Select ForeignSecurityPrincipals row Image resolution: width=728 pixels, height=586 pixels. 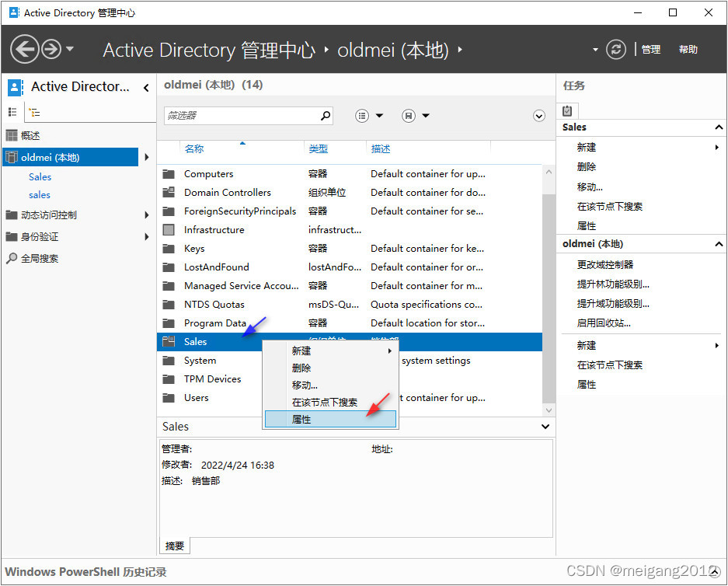tap(349, 211)
